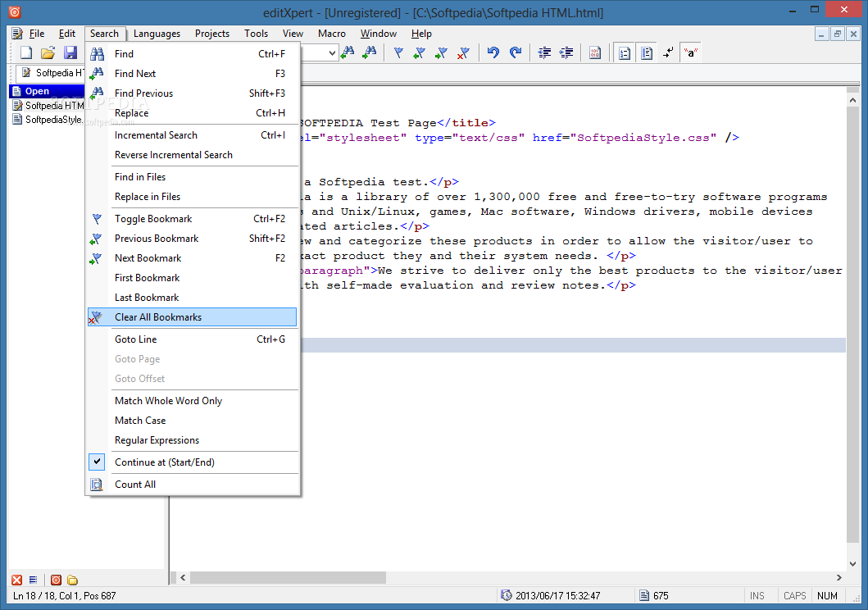Click the Count All menu icon

click(x=97, y=485)
